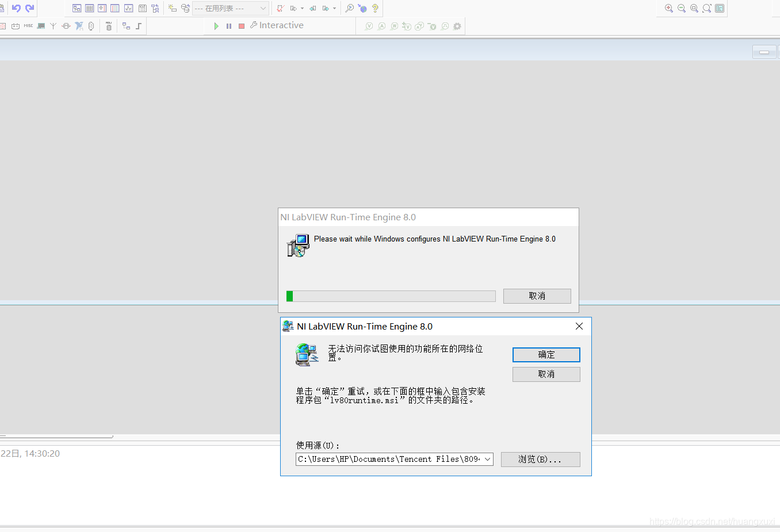Zoom to fit the page
This screenshot has width=780, height=532.
(x=706, y=8)
